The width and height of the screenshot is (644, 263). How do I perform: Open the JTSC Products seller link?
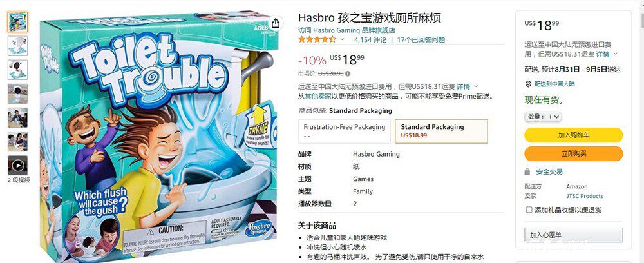585,196
